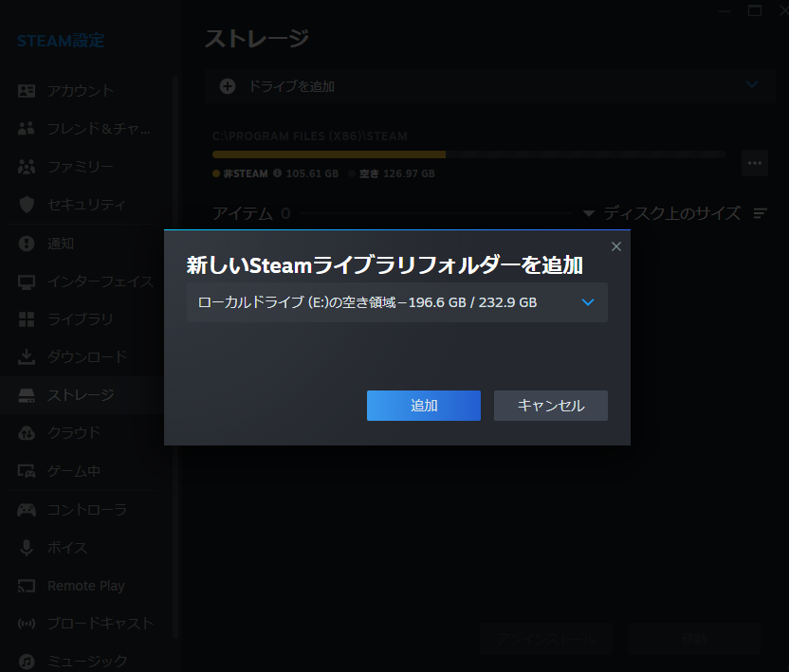Viewport: 789px width, 672px height.
Task: Click the Friends & Chat sidebar icon
Action: click(27, 129)
